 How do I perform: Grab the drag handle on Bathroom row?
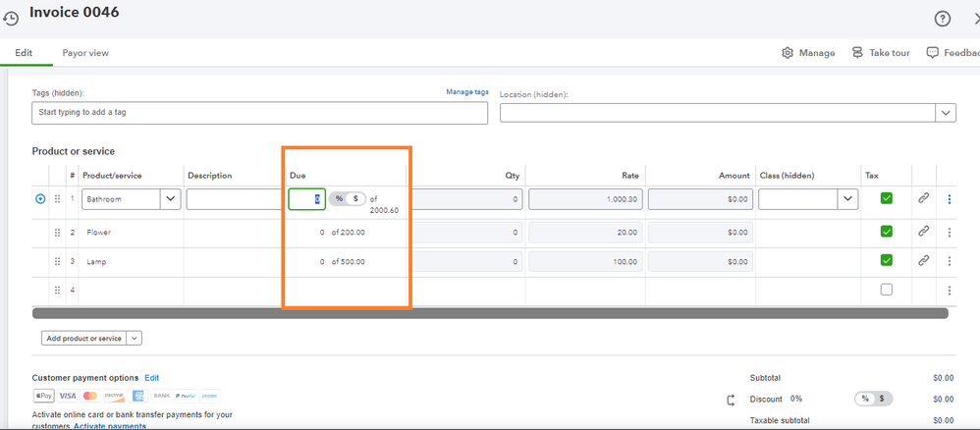[57, 198]
